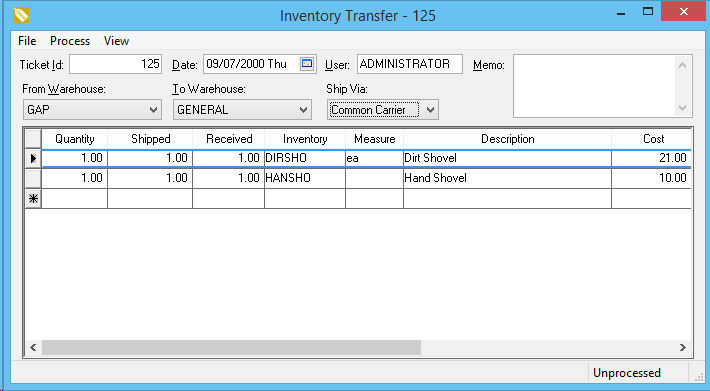This screenshot has height=391, width=710.
Task: Select the Hand Shovel row header
Action: (x=33, y=178)
